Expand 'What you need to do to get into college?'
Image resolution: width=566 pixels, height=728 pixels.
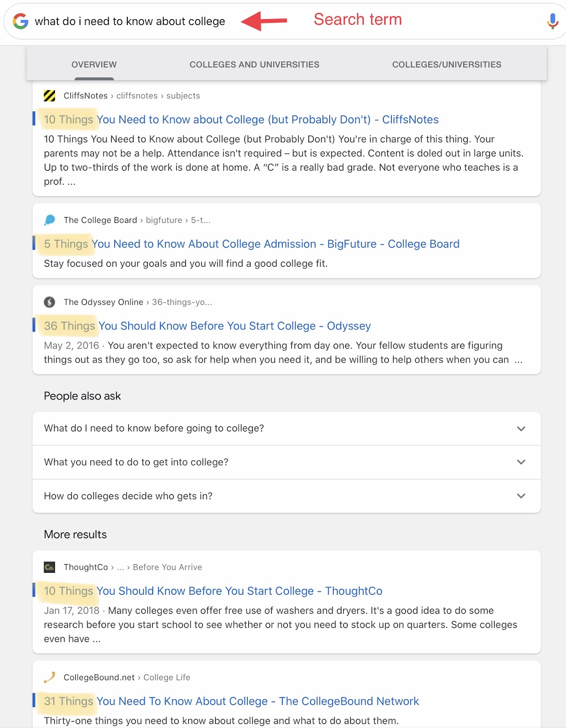point(286,462)
